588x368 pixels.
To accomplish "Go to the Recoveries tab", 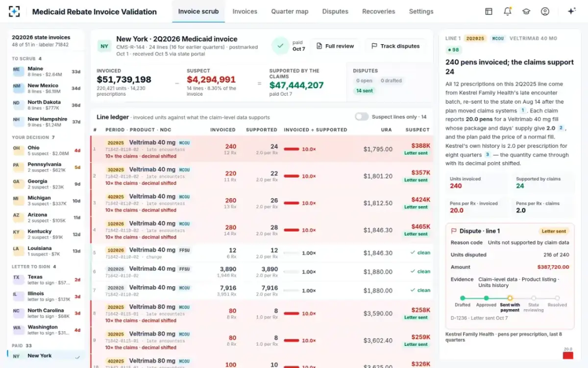I will [x=379, y=11].
